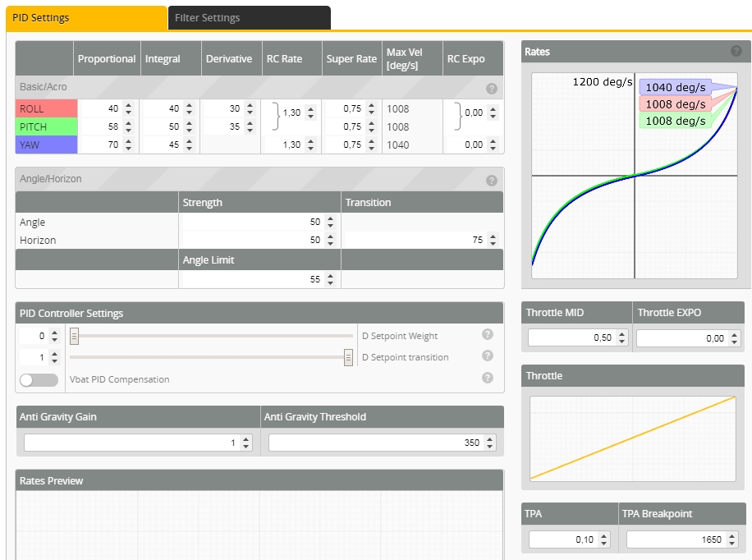Click the shared Roll/Pitch RC Expo field

(481, 112)
